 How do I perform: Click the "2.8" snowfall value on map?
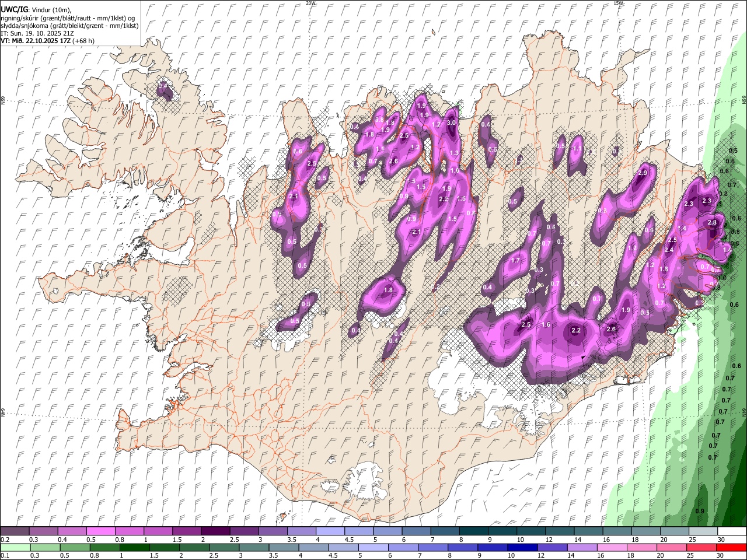712,223
